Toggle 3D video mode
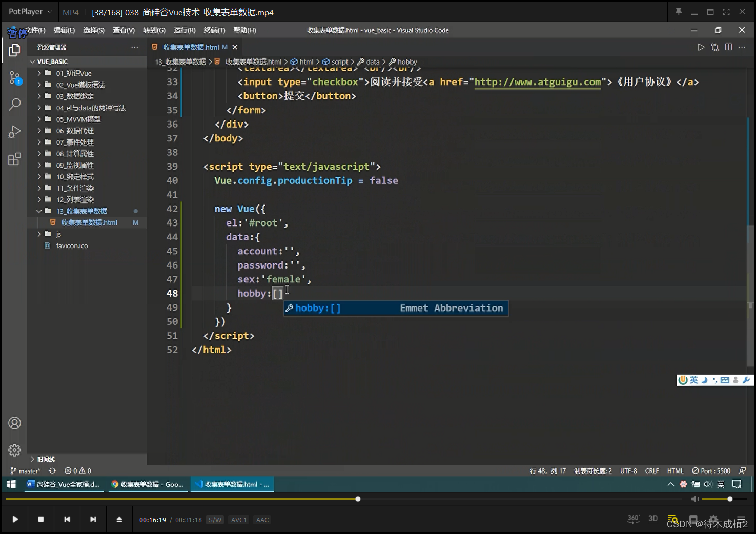756x534 pixels. point(653,519)
